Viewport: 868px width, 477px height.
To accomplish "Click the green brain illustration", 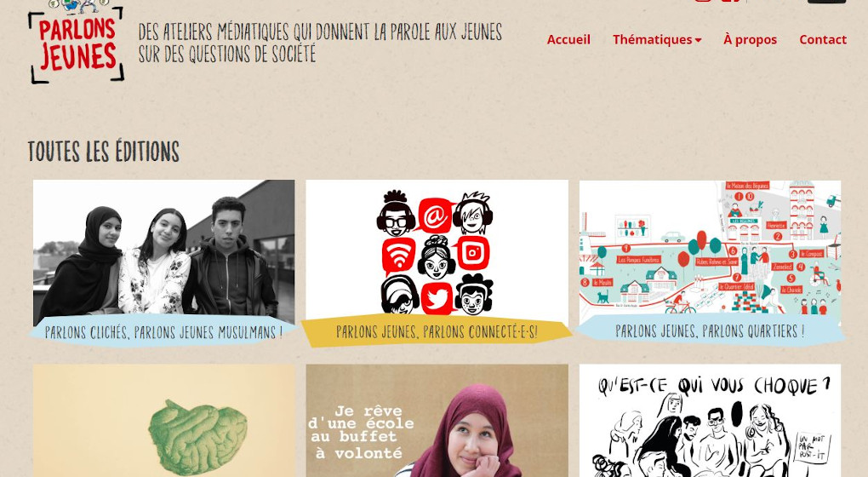I will point(197,440).
